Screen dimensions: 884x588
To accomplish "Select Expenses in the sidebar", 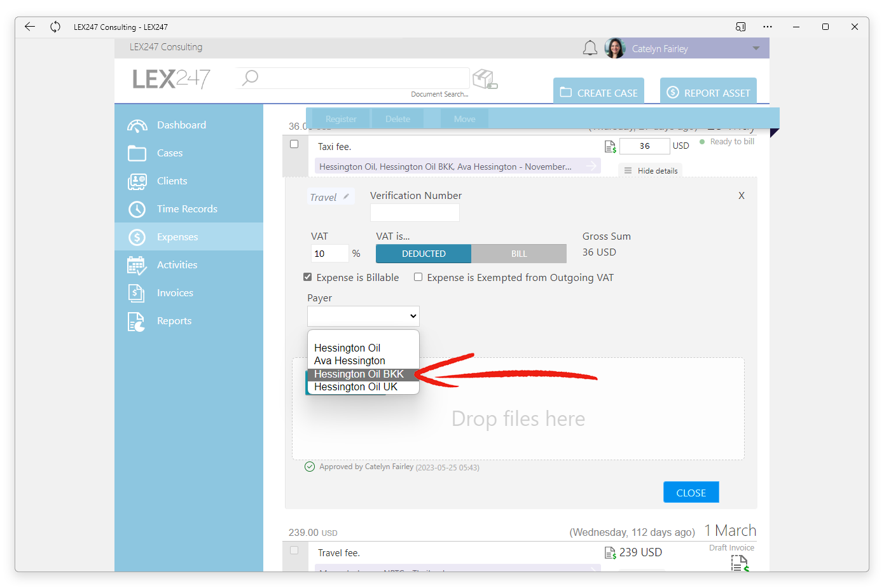I will click(189, 236).
